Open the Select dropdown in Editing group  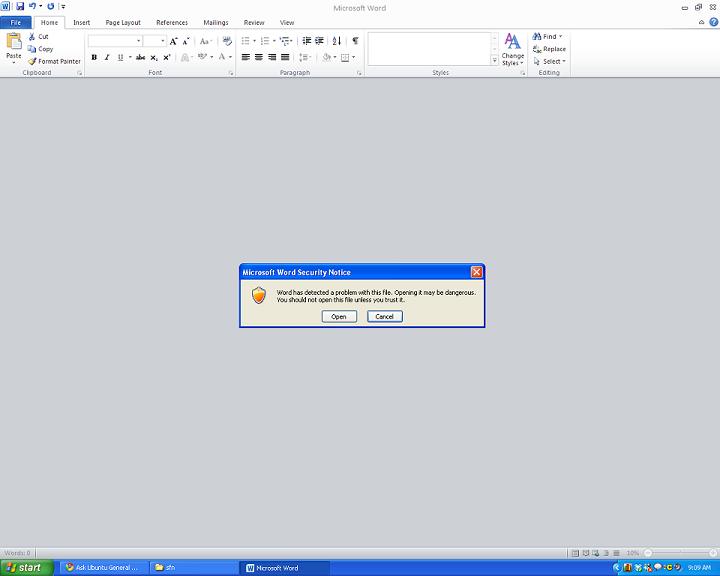tap(549, 61)
